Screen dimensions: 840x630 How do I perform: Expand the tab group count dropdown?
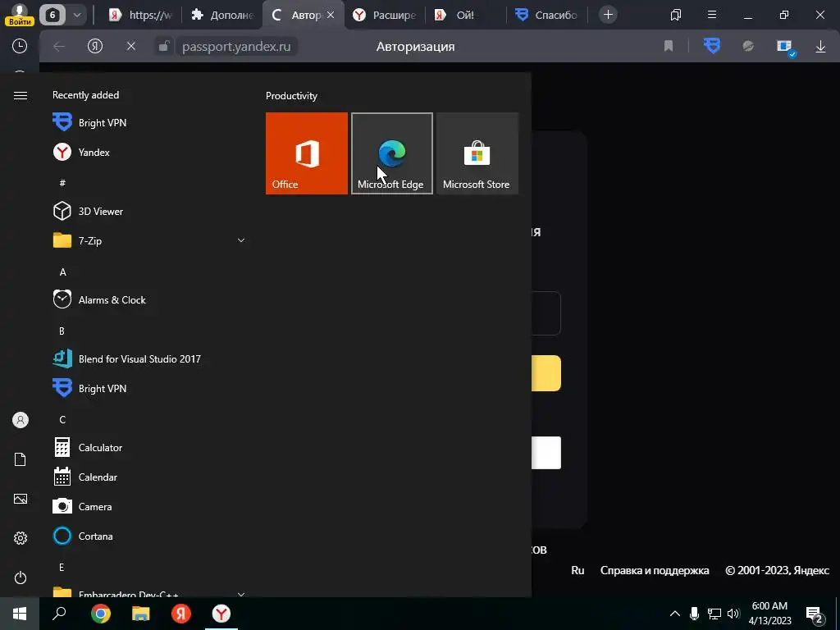[77, 15]
